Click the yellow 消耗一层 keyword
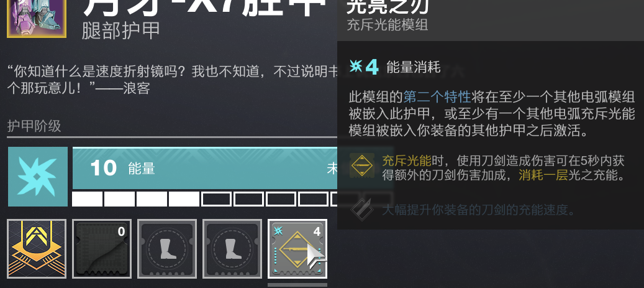 (x=543, y=175)
